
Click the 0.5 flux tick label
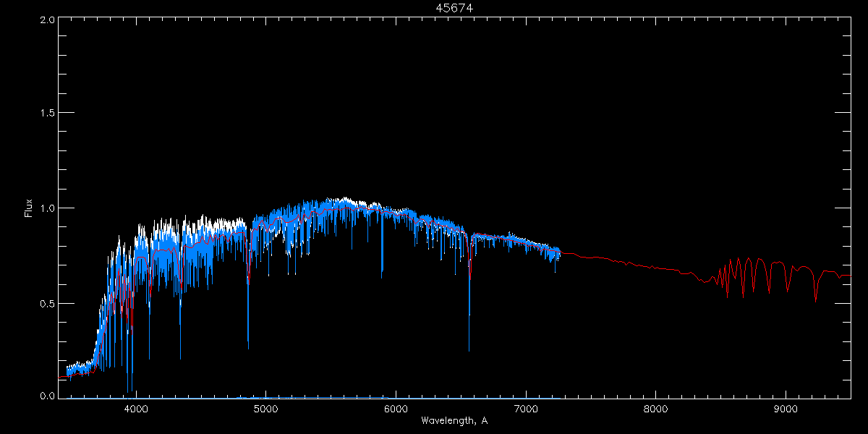(x=45, y=303)
